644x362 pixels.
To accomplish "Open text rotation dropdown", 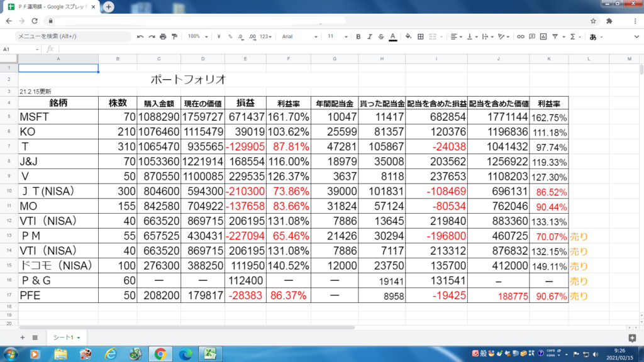I will 504,36.
